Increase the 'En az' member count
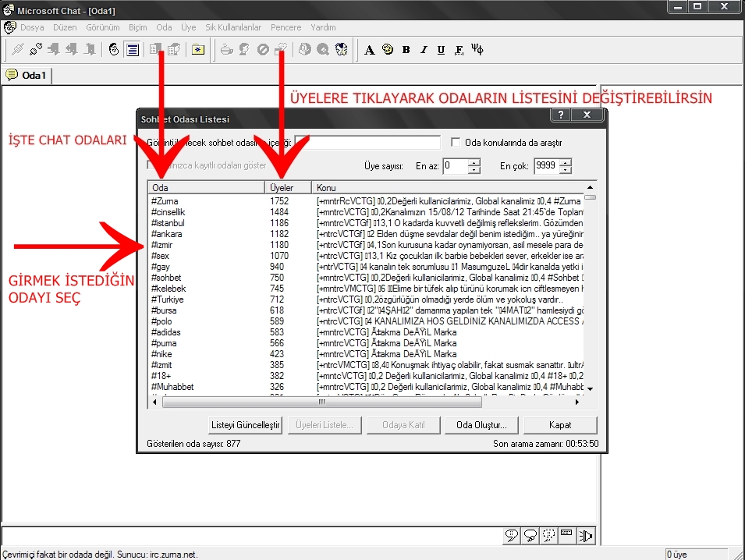 (x=474, y=162)
